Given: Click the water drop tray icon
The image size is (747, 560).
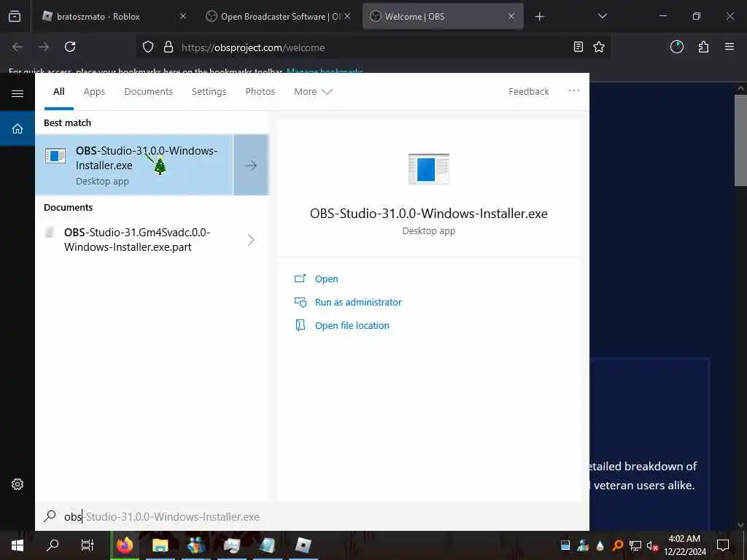Looking at the screenshot, I should (600, 545).
